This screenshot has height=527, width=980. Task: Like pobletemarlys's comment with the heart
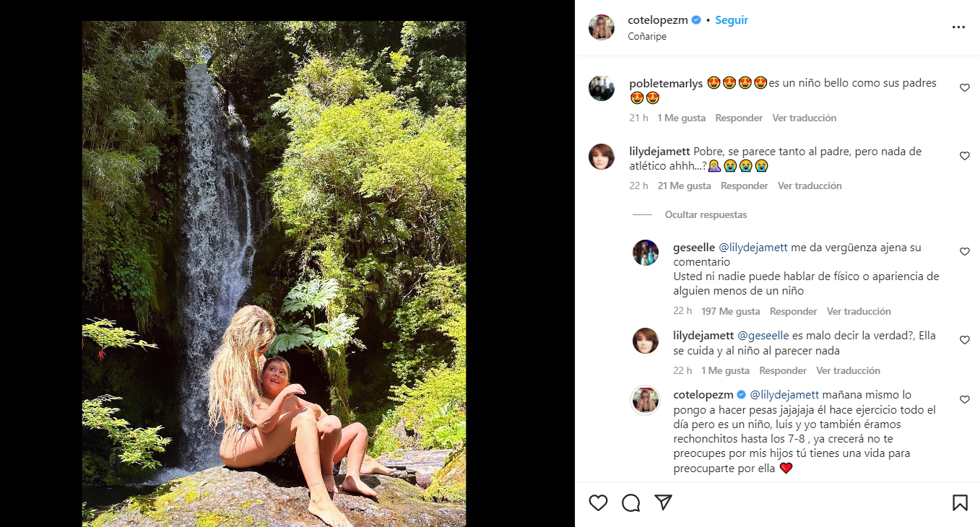965,88
